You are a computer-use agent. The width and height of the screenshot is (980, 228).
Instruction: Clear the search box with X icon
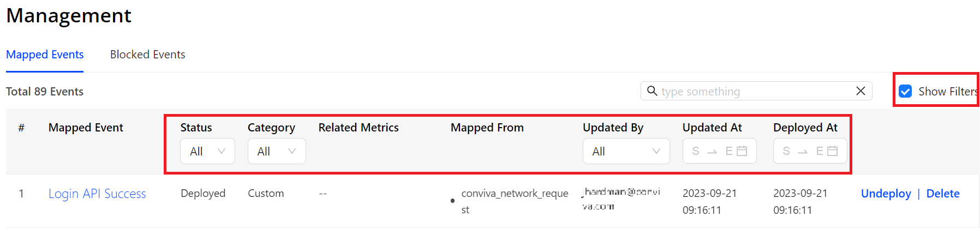point(861,91)
